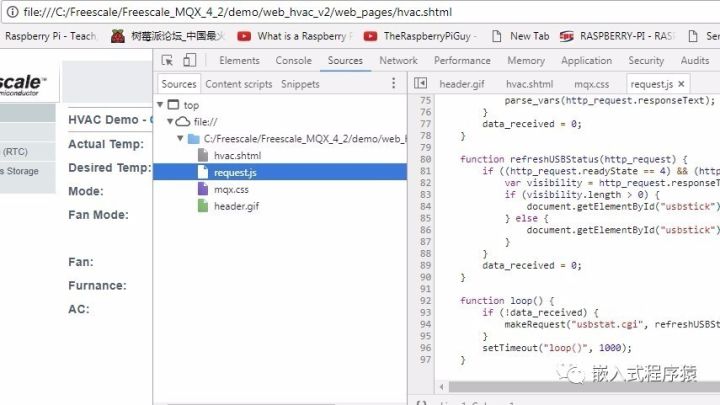Click the C:/Freescale folder icon
This screenshot has width=720, height=405.
194,138
